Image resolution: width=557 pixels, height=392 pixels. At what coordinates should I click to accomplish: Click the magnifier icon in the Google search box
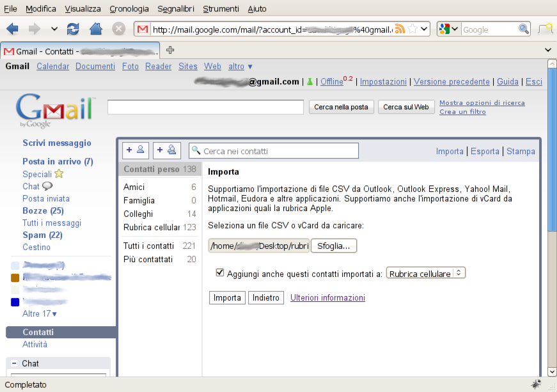[523, 29]
